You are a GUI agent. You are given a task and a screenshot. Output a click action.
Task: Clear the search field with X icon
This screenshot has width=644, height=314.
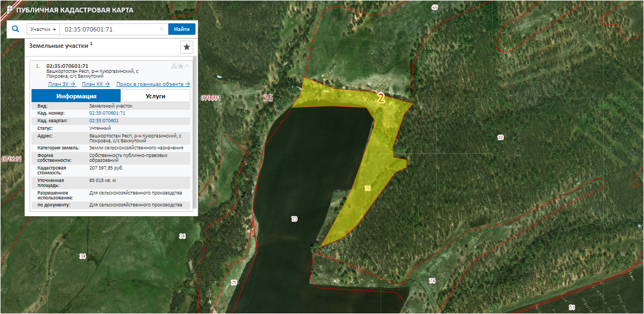pyautogui.click(x=161, y=29)
